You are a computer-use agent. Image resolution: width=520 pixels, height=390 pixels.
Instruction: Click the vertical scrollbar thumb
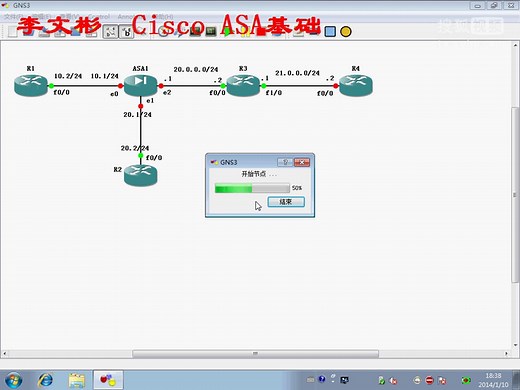tap(515, 195)
